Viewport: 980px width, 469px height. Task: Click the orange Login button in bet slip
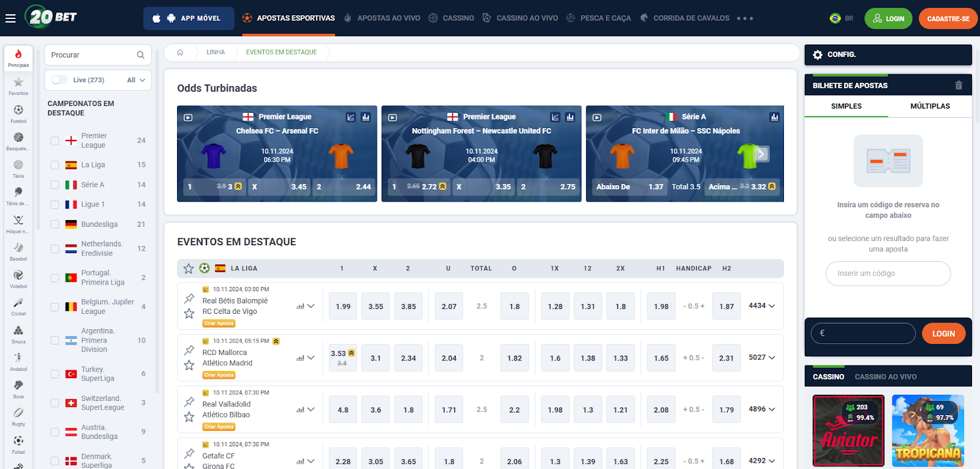click(x=943, y=334)
